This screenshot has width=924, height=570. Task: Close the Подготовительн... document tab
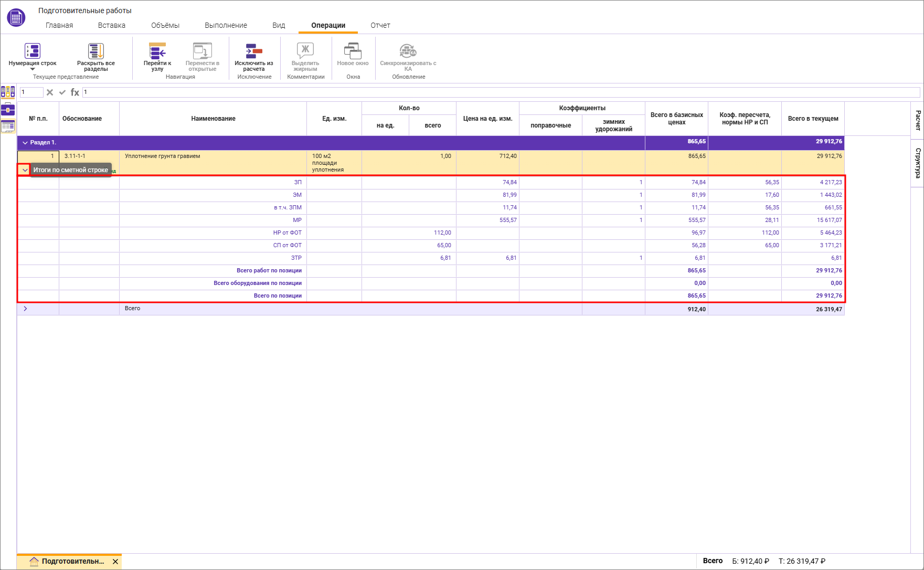pos(115,562)
